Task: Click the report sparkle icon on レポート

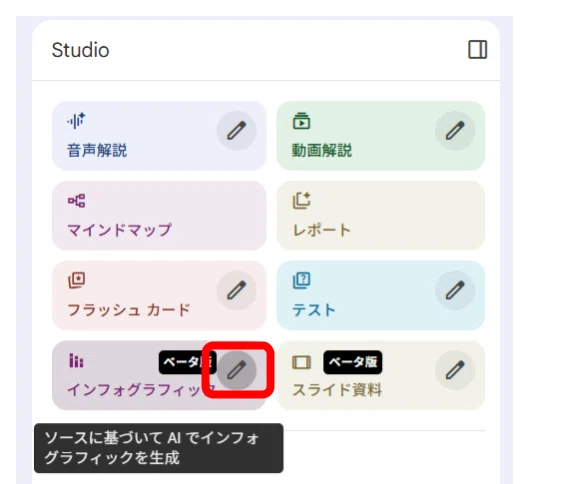Action: [301, 201]
